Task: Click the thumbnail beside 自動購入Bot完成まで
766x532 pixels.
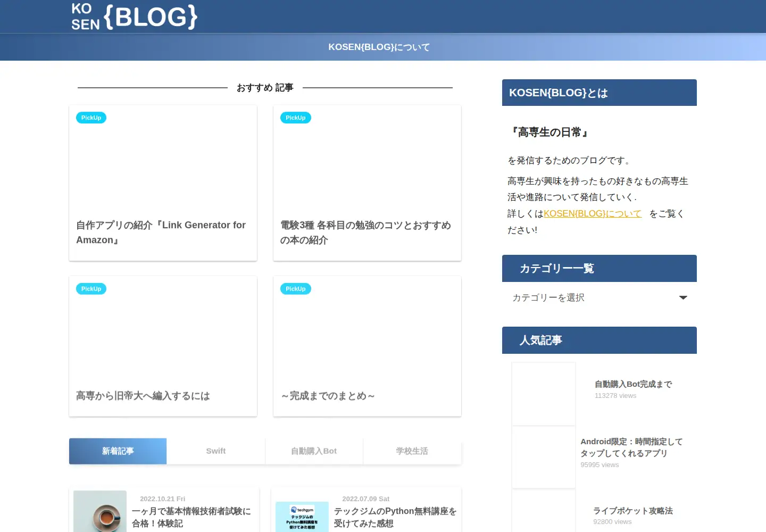Action: point(544,394)
